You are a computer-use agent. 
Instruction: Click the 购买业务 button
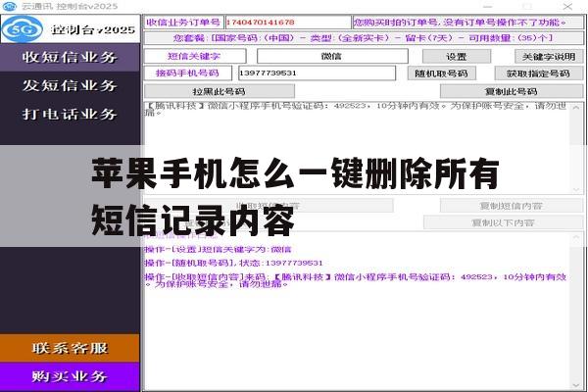tap(70, 376)
